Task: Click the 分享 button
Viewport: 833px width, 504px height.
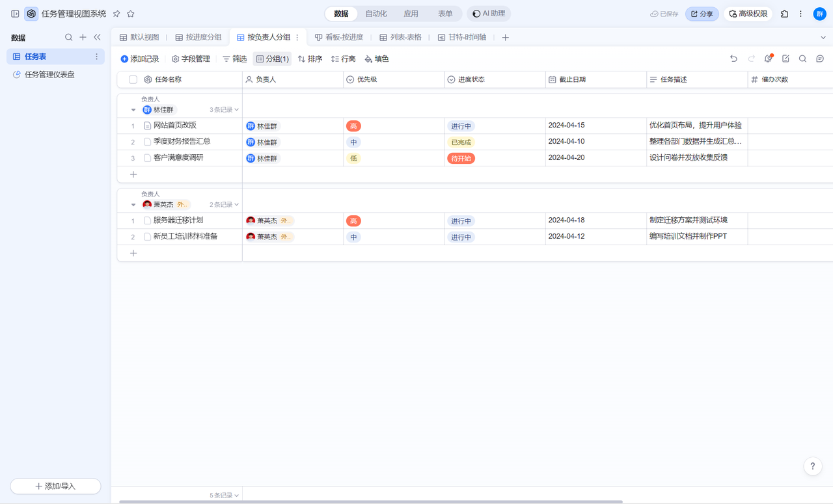Action: [x=702, y=14]
